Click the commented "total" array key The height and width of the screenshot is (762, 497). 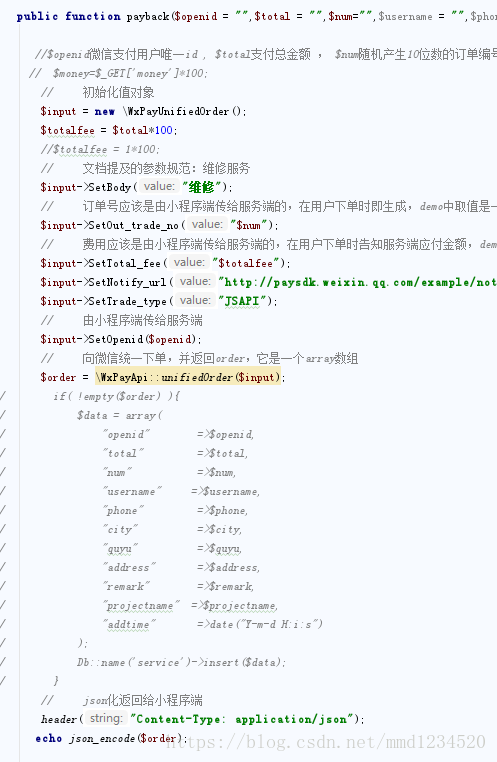click(x=123, y=453)
